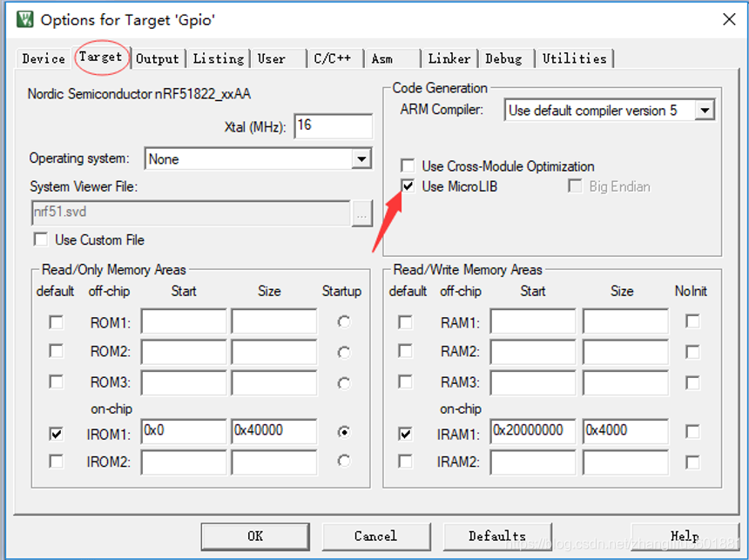The width and height of the screenshot is (749, 560).
Task: Open Help for target options
Action: pos(685,536)
